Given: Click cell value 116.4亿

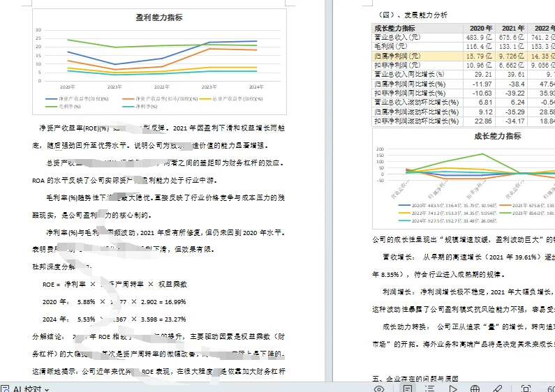Looking at the screenshot, I should [x=479, y=47].
